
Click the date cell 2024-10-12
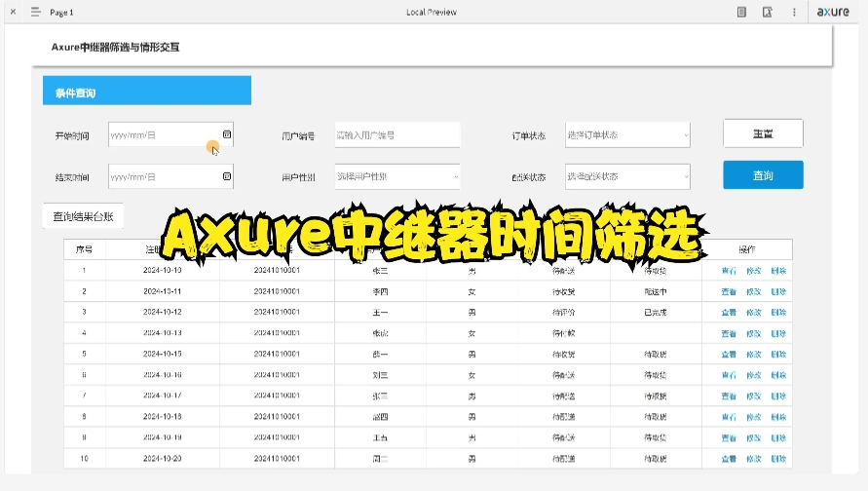162,312
